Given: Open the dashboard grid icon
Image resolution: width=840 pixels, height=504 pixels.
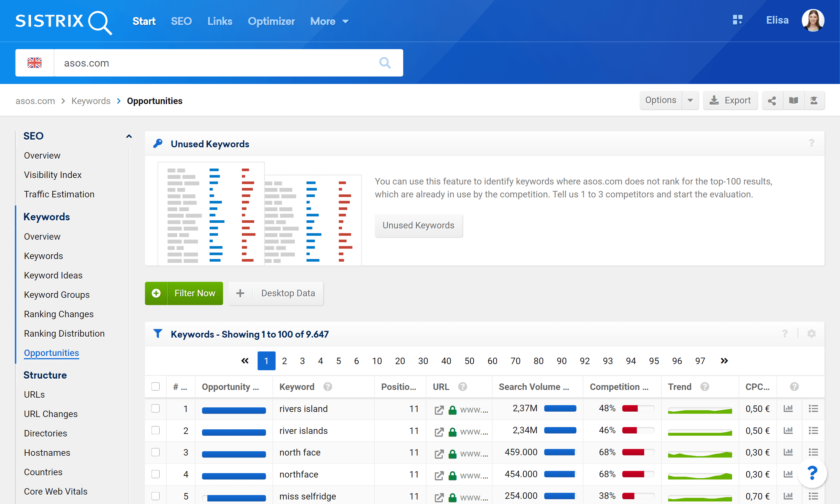Looking at the screenshot, I should tap(737, 20).
